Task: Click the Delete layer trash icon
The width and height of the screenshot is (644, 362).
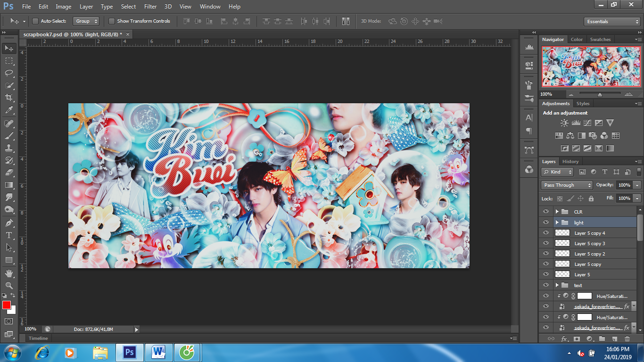Action: coord(627,338)
